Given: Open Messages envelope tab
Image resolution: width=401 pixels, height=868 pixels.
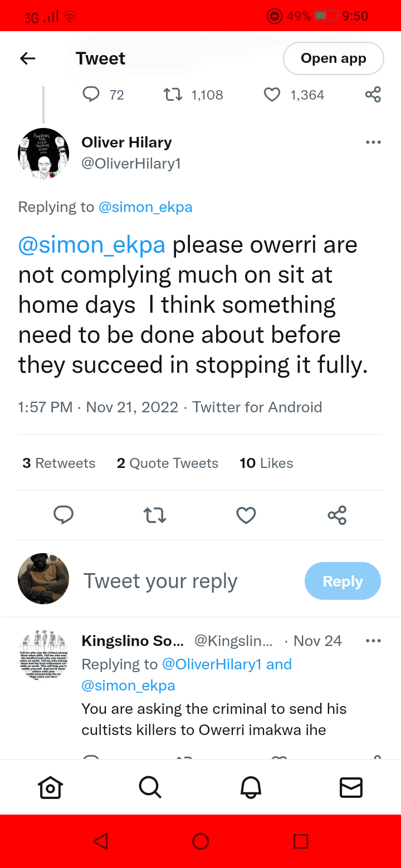Looking at the screenshot, I should [x=351, y=787].
